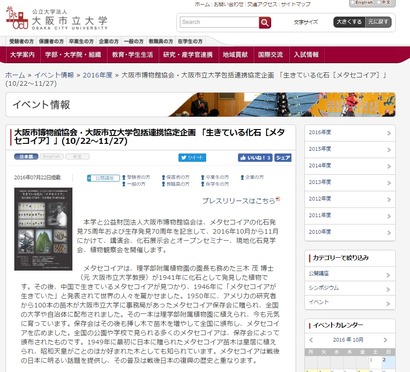This screenshot has width=410, height=372.
Task: Click the Facebook いいね! thumbs-up button
Action: 255,158
